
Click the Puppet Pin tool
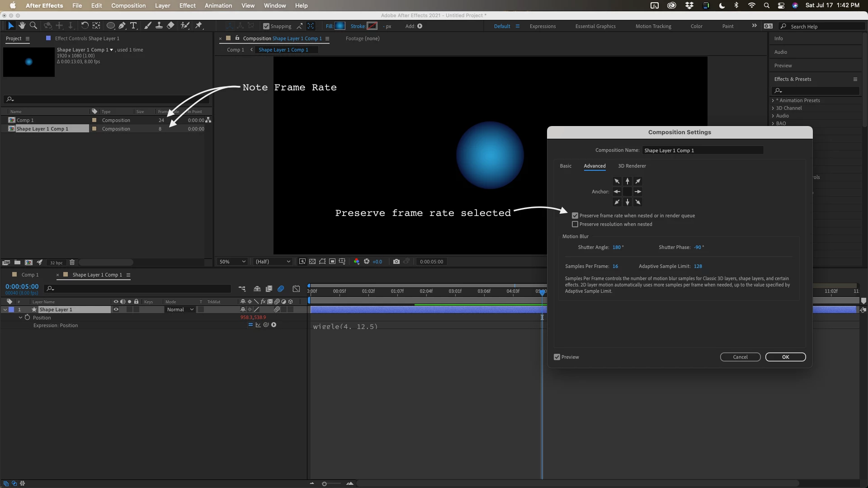coord(198,26)
